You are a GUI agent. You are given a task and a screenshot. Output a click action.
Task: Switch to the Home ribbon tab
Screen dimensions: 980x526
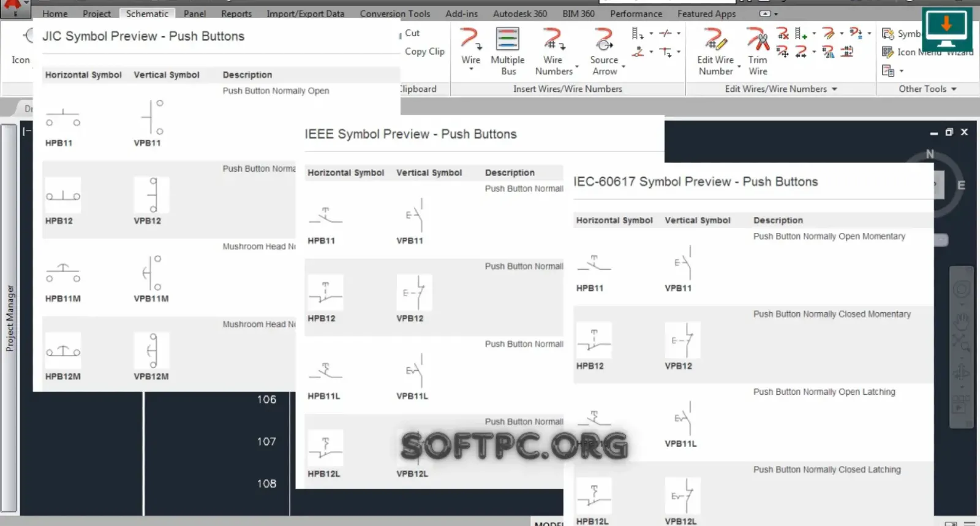(x=55, y=13)
